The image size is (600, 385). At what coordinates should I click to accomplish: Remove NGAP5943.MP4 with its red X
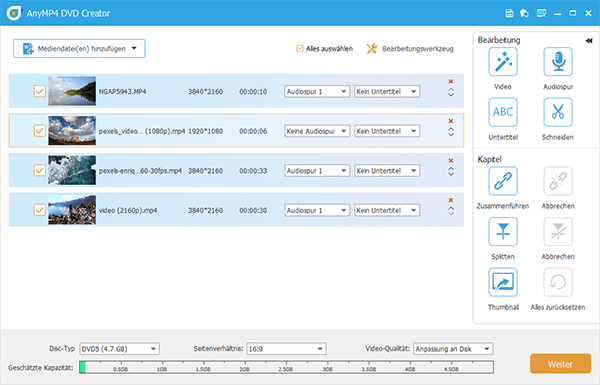pos(451,81)
